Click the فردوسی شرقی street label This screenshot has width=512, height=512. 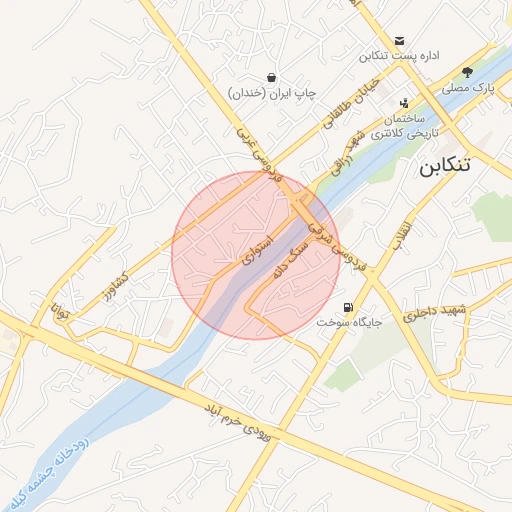[x=337, y=247]
